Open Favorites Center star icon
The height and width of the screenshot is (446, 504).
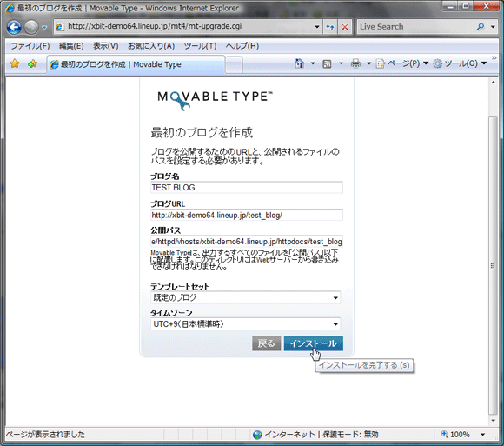(x=15, y=63)
